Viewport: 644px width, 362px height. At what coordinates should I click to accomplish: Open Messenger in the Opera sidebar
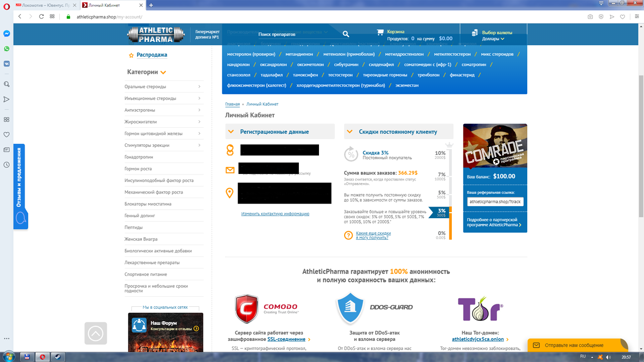point(7,34)
